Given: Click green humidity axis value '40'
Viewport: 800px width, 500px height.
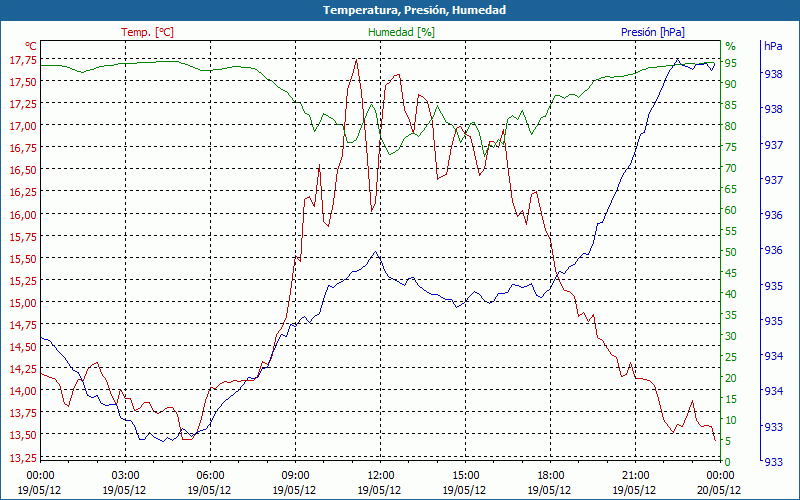Looking at the screenshot, I should (731, 294).
